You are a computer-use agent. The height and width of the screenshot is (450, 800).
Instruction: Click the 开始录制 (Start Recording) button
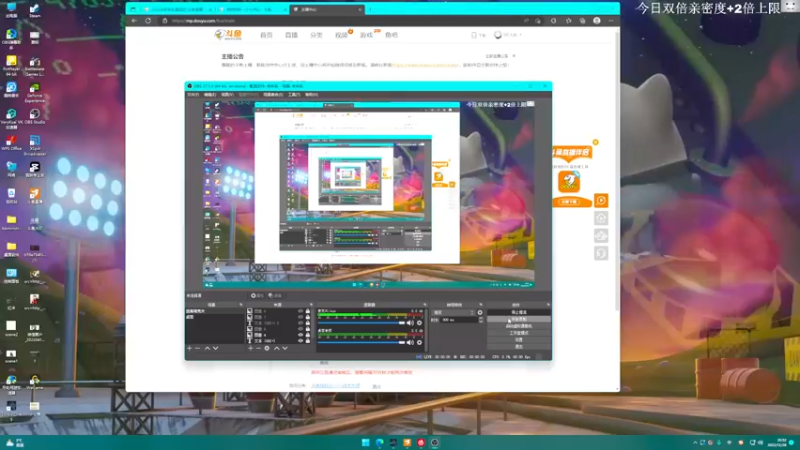coord(518,319)
